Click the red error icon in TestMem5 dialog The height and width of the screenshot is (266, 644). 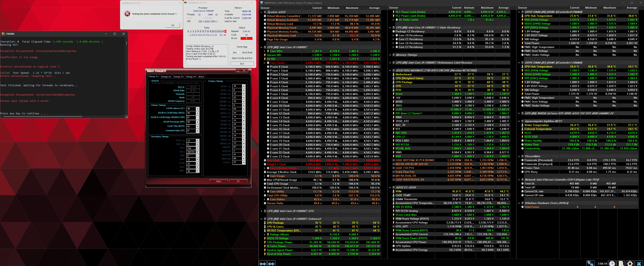point(127,14)
